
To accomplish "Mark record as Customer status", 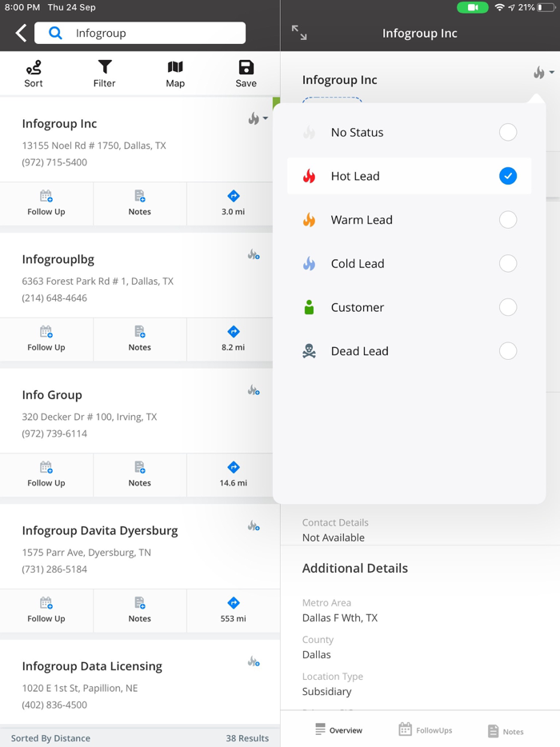I will [507, 307].
